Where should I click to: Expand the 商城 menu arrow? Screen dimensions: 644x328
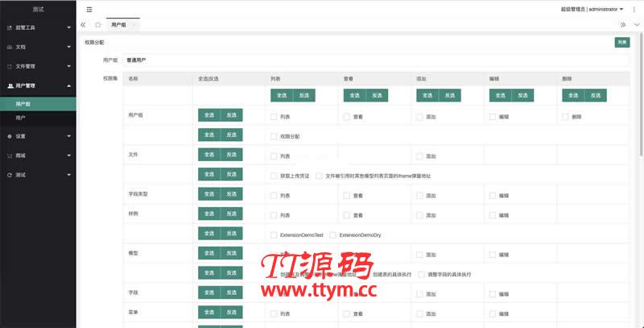[x=69, y=156]
